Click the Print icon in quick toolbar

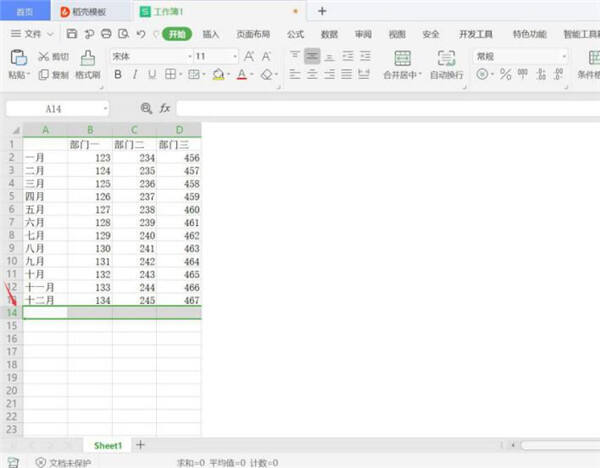click(106, 34)
